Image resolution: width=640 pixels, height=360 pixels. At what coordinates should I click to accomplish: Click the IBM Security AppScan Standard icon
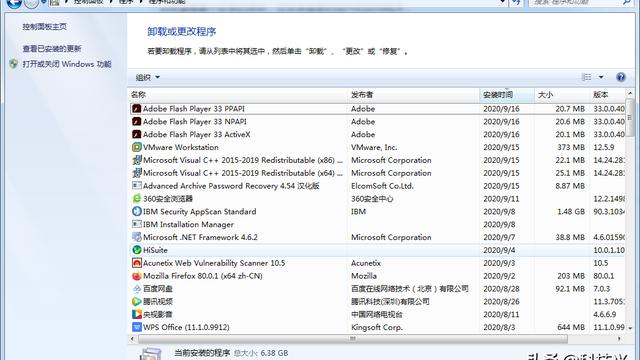click(x=136, y=211)
